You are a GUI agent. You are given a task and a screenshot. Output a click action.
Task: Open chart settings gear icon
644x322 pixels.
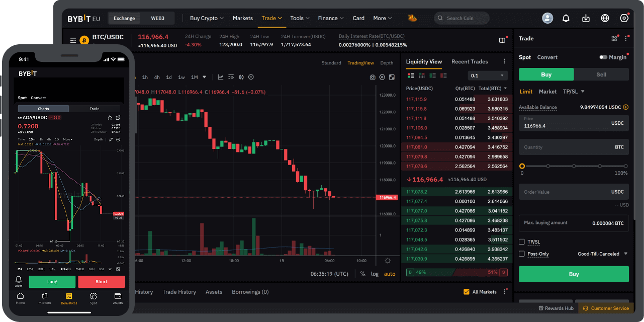[382, 77]
